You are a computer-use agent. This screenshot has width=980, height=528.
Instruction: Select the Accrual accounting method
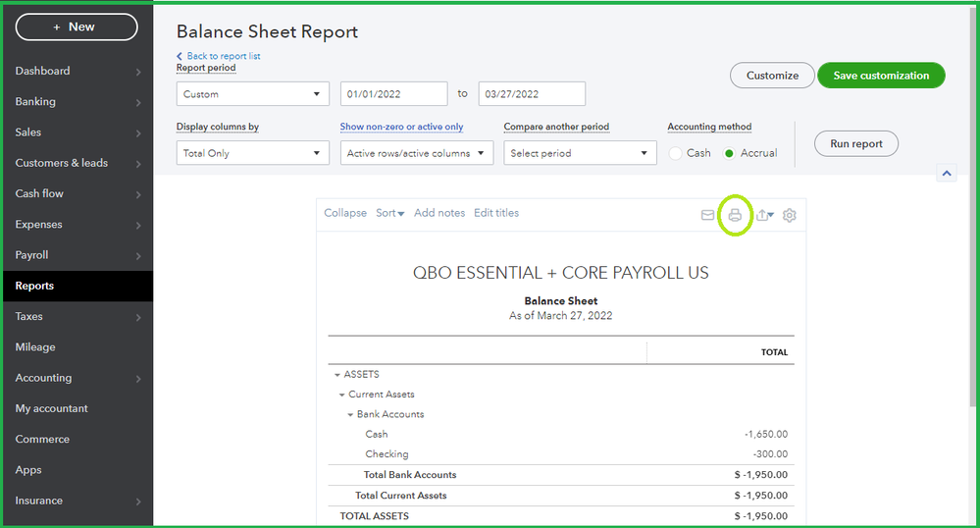[729, 153]
